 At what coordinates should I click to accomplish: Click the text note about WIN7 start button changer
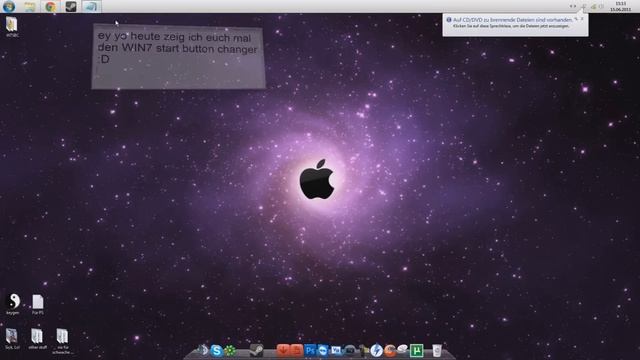178,56
